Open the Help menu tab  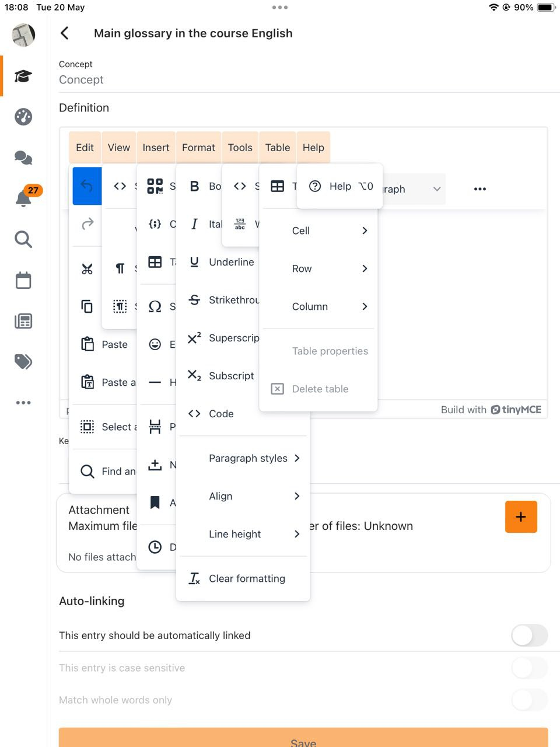pos(313,148)
